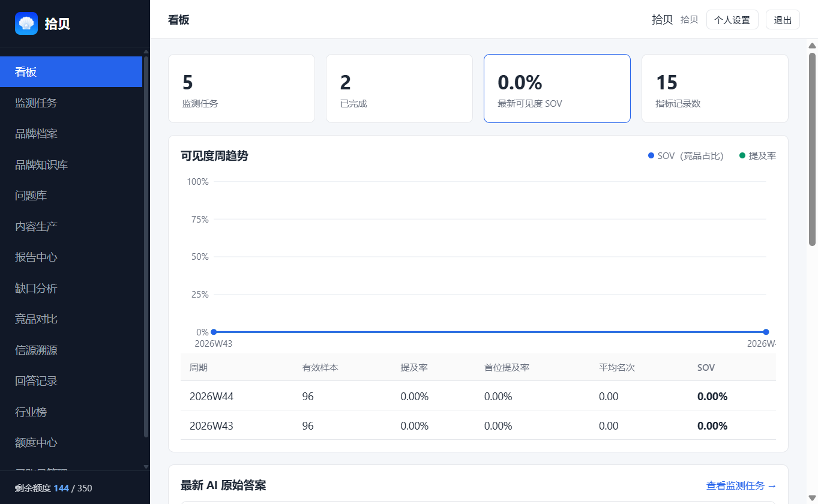This screenshot has height=504, width=818.
Task: Click the 剩余额度 144 / 350 quota text
Action: pos(53,488)
